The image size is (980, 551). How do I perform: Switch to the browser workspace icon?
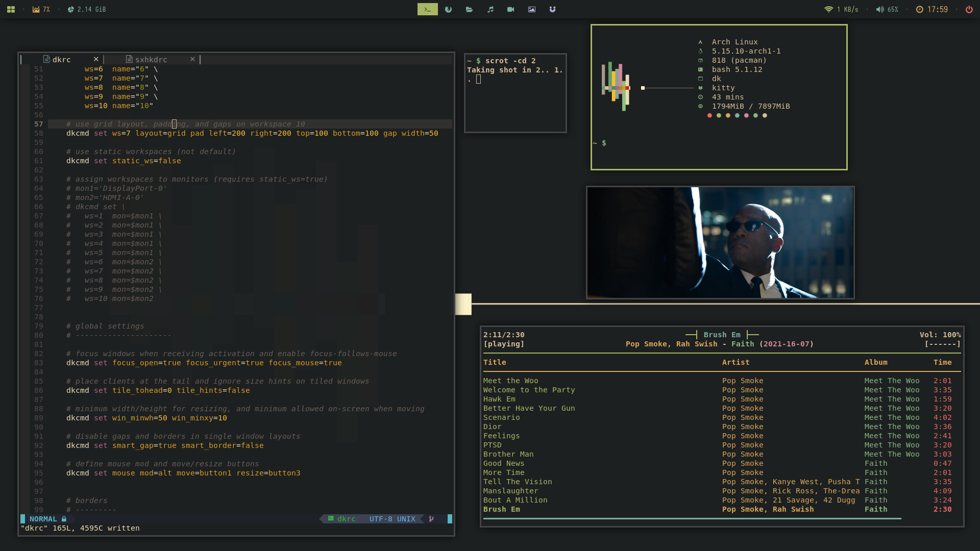(x=448, y=9)
